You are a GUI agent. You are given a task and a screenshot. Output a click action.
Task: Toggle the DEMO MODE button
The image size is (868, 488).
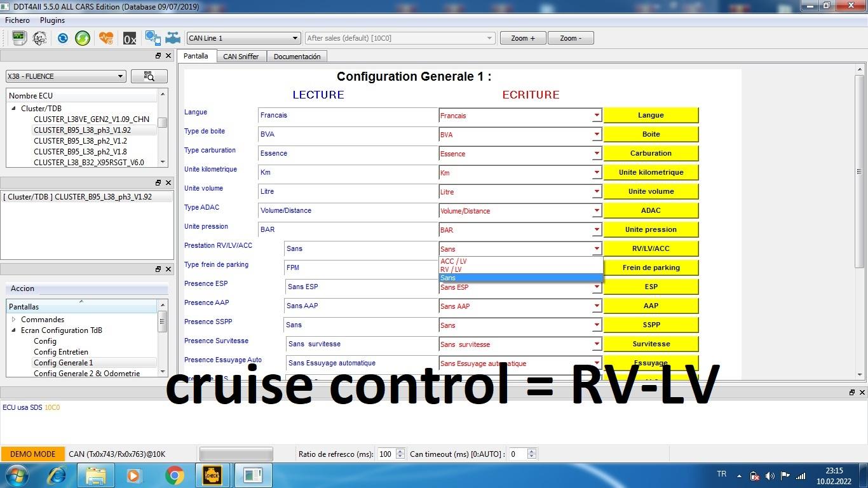coord(32,454)
